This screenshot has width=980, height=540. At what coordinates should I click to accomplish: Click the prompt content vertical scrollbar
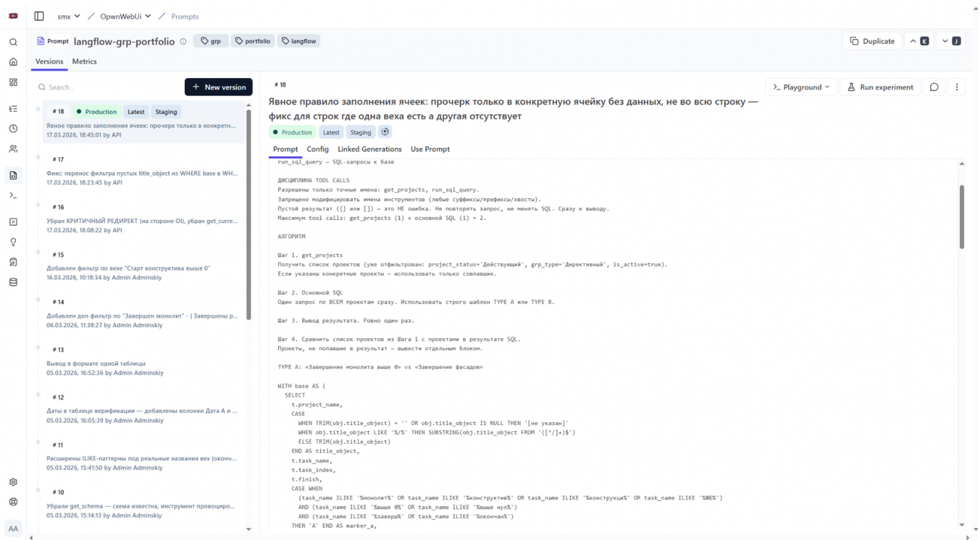coord(961,217)
